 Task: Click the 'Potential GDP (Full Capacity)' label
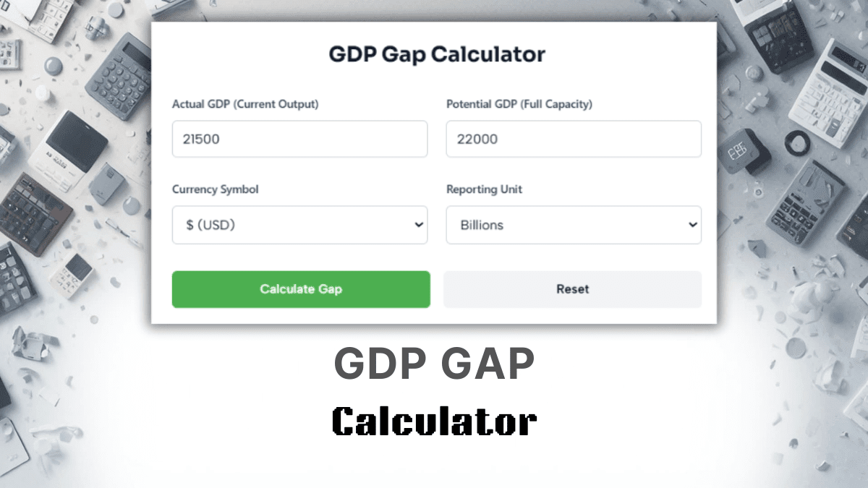coord(519,104)
